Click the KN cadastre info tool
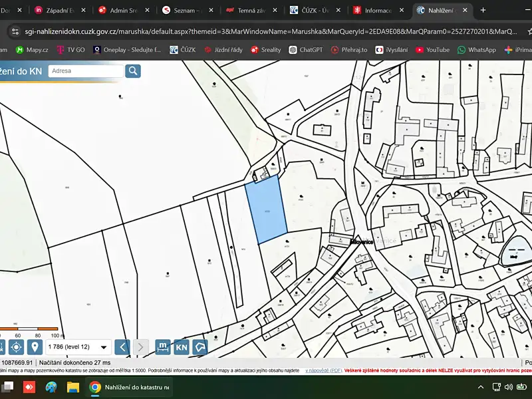This screenshot has height=399, width=532. (182, 347)
